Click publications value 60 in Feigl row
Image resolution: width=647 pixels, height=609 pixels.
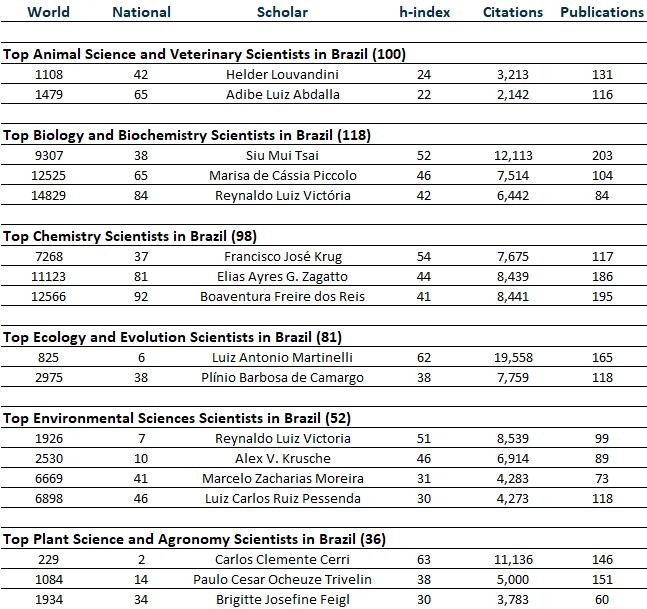click(602, 600)
